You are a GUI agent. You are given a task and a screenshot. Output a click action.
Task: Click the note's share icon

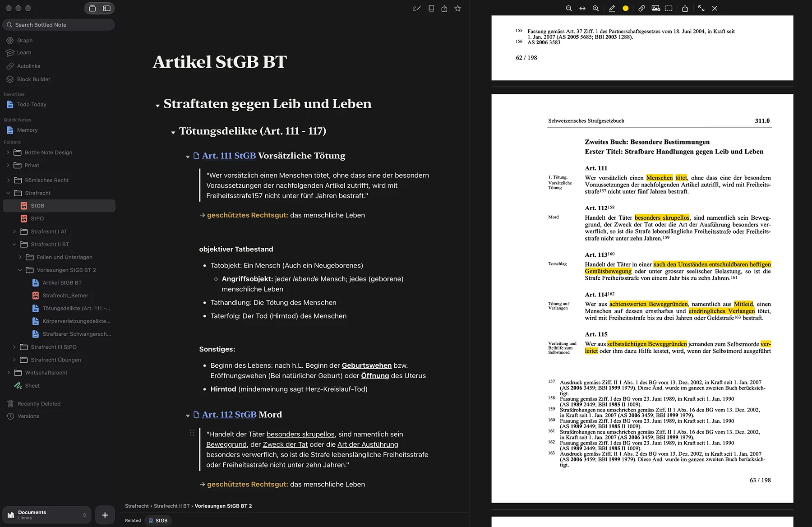[444, 8]
